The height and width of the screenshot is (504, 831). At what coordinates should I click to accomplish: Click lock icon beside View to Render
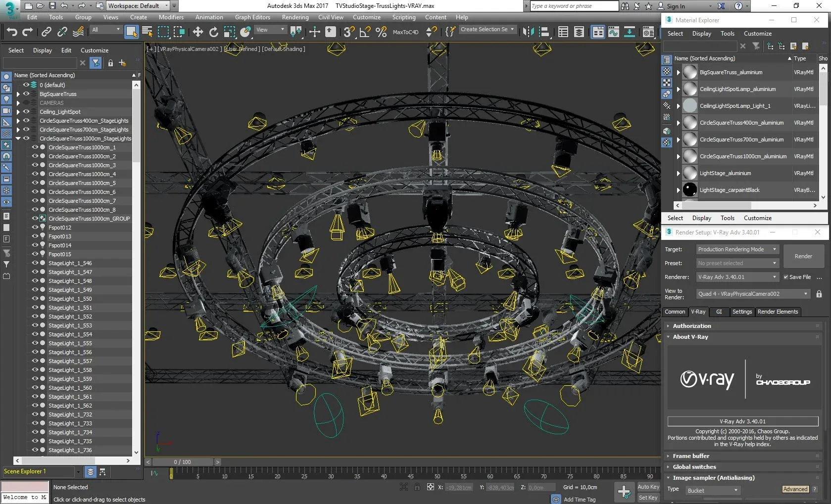[x=819, y=294]
